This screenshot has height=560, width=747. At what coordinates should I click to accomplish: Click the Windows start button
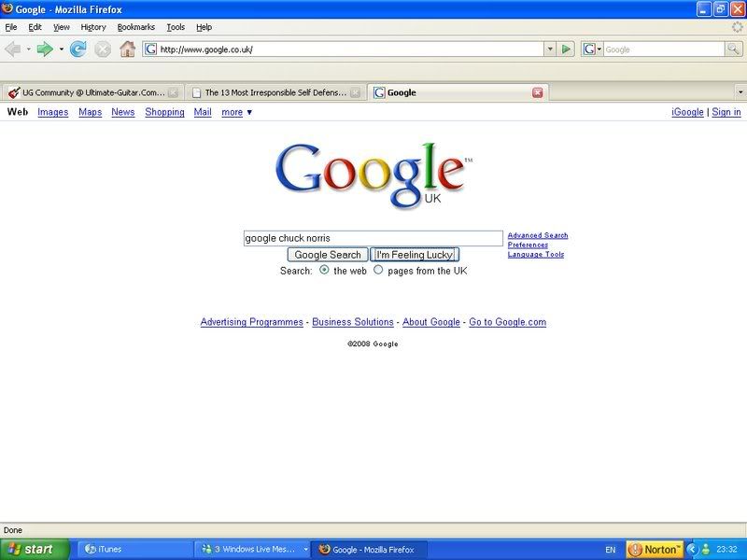(x=35, y=549)
